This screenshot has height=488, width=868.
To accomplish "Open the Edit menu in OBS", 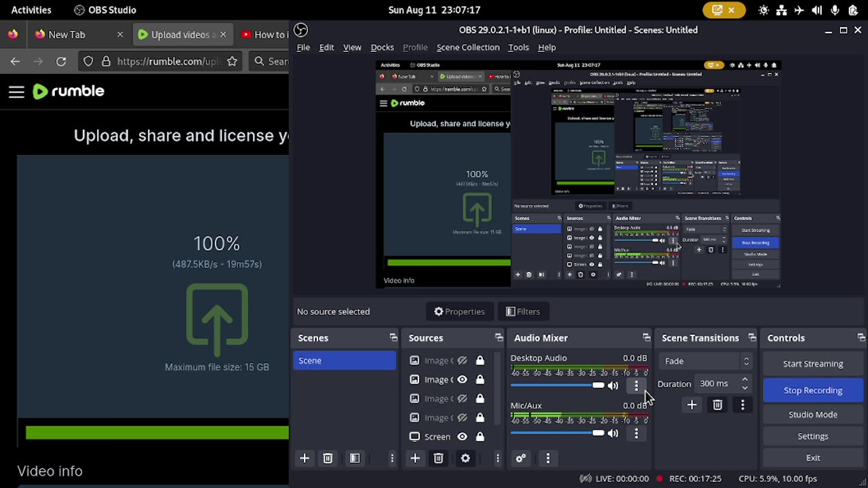I will click(326, 47).
